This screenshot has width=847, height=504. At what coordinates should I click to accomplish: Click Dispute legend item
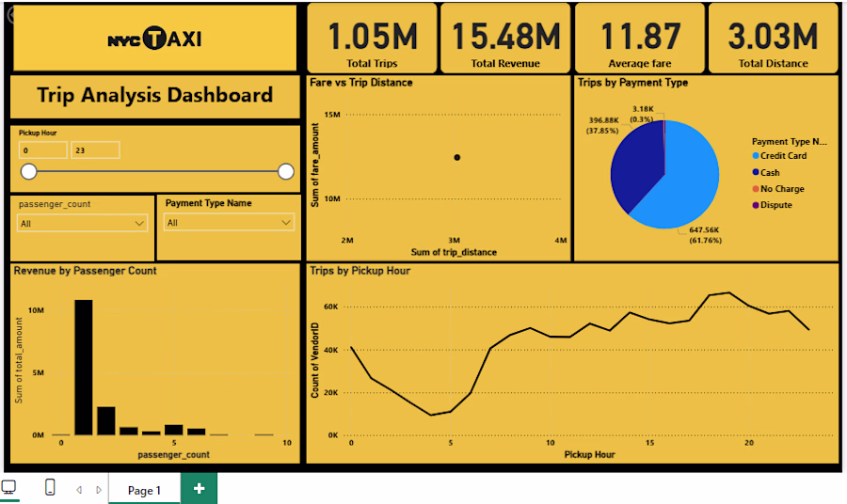[773, 205]
